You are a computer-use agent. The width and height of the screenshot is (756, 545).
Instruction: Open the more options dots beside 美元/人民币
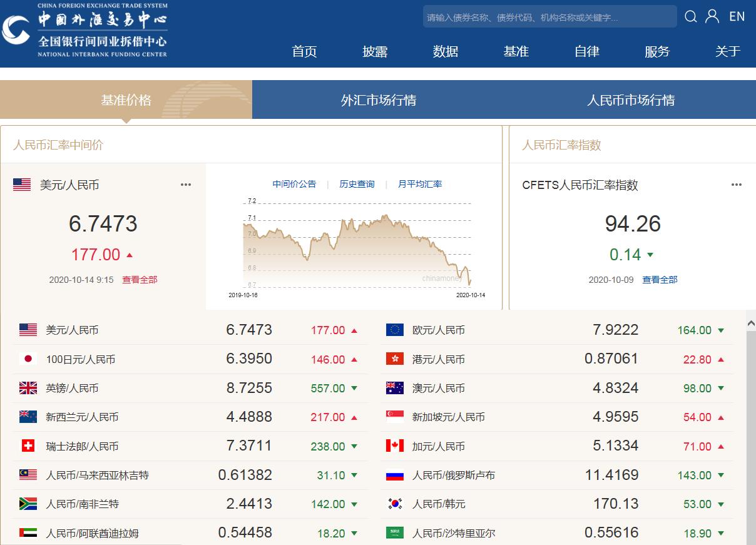pyautogui.click(x=186, y=185)
